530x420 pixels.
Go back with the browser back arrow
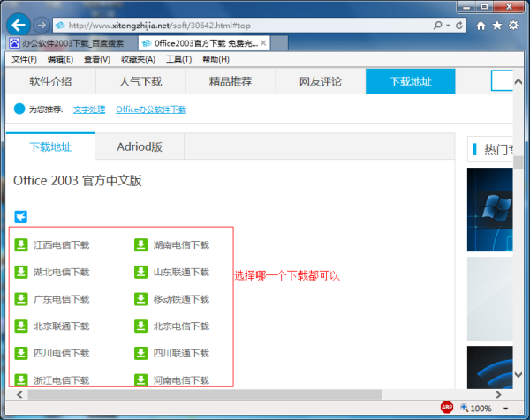pyautogui.click(x=19, y=25)
